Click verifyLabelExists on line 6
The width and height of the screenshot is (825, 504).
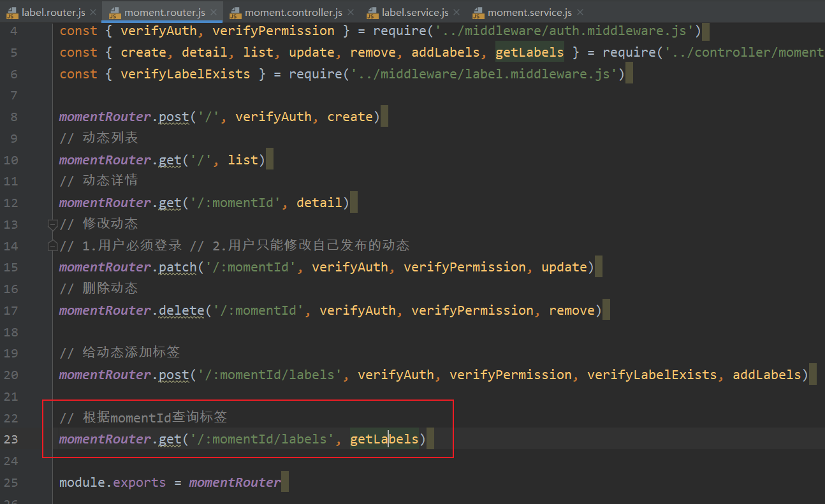point(186,74)
